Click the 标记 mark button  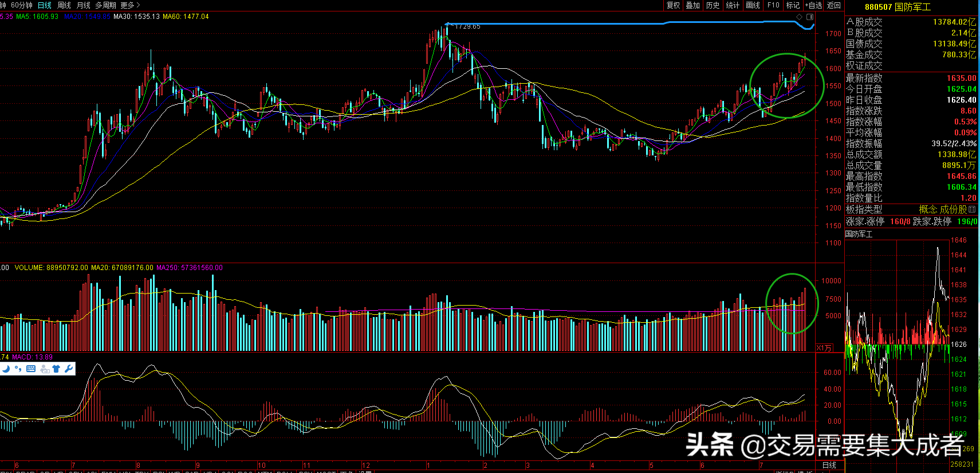point(793,5)
